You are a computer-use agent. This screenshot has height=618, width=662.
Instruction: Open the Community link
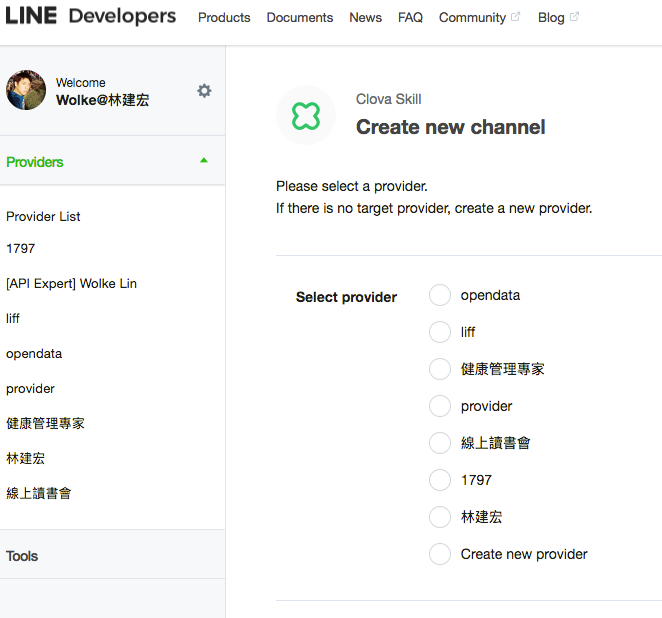click(x=472, y=17)
